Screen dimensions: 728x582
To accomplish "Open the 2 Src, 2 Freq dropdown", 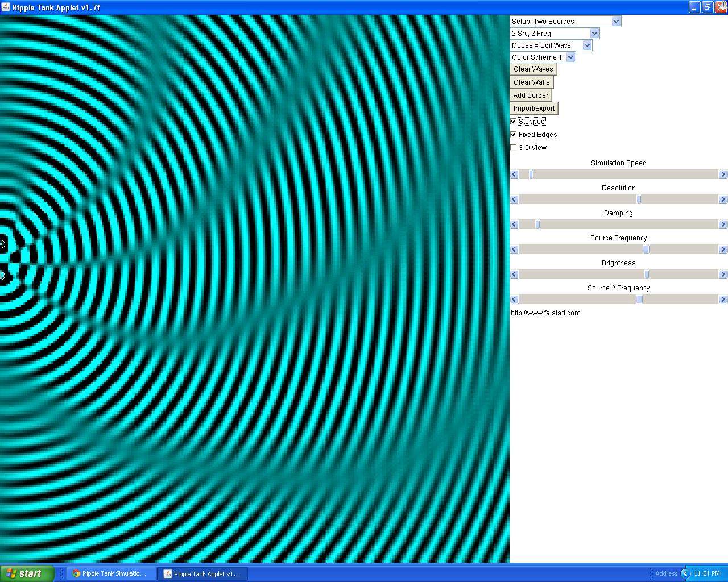I will tap(555, 34).
